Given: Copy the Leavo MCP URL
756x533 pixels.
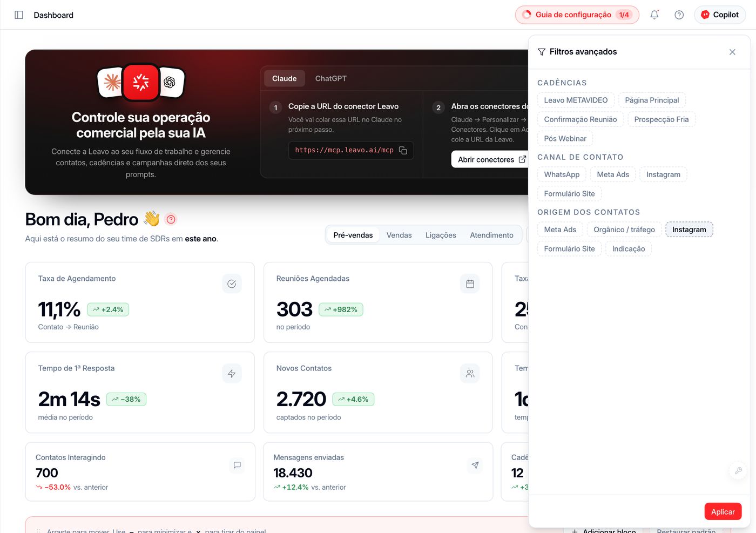Looking at the screenshot, I should [403, 150].
